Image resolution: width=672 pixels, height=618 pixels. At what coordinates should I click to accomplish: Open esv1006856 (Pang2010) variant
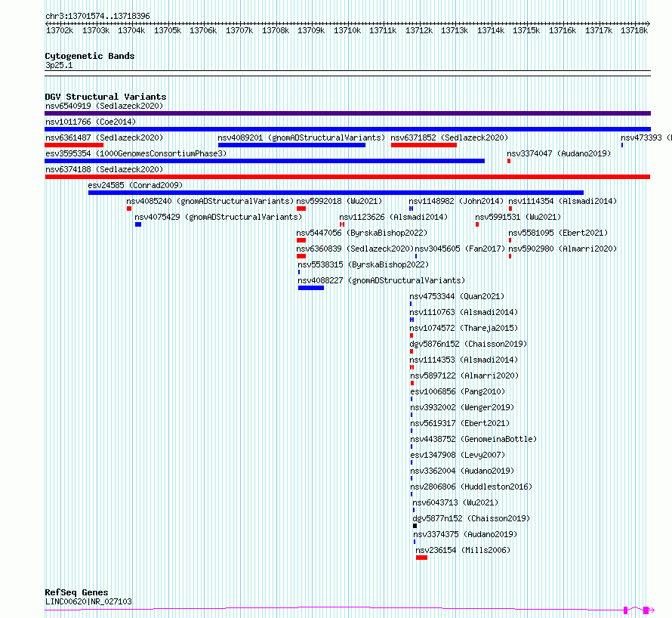click(458, 391)
